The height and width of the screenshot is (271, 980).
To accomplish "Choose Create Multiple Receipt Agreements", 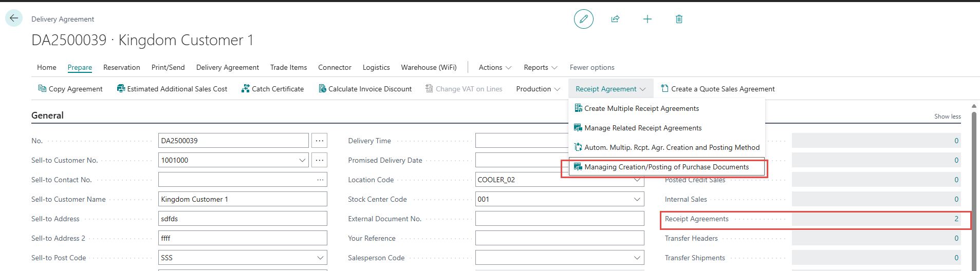I will 641,108.
